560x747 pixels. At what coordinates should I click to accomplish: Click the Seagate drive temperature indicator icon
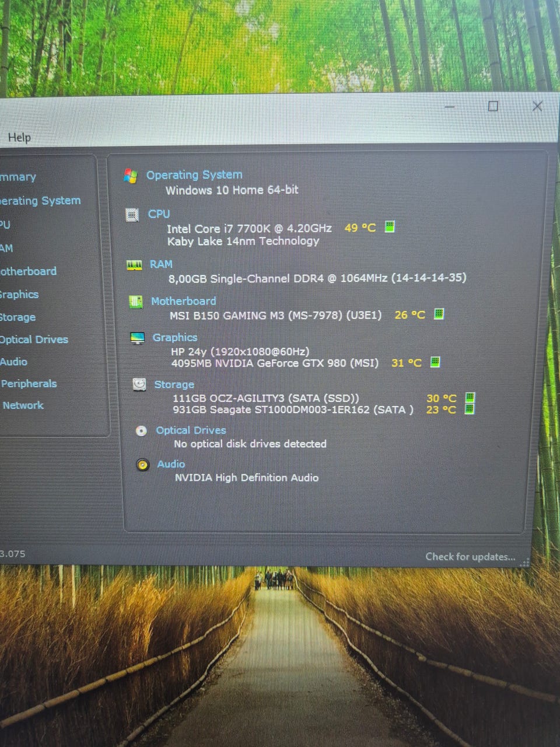click(x=470, y=409)
